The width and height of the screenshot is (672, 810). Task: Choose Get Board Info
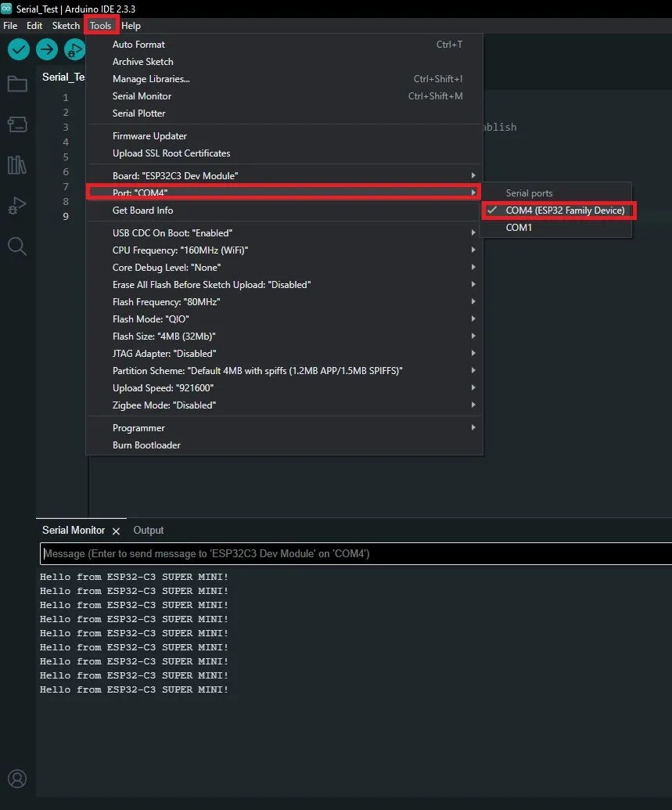(143, 211)
